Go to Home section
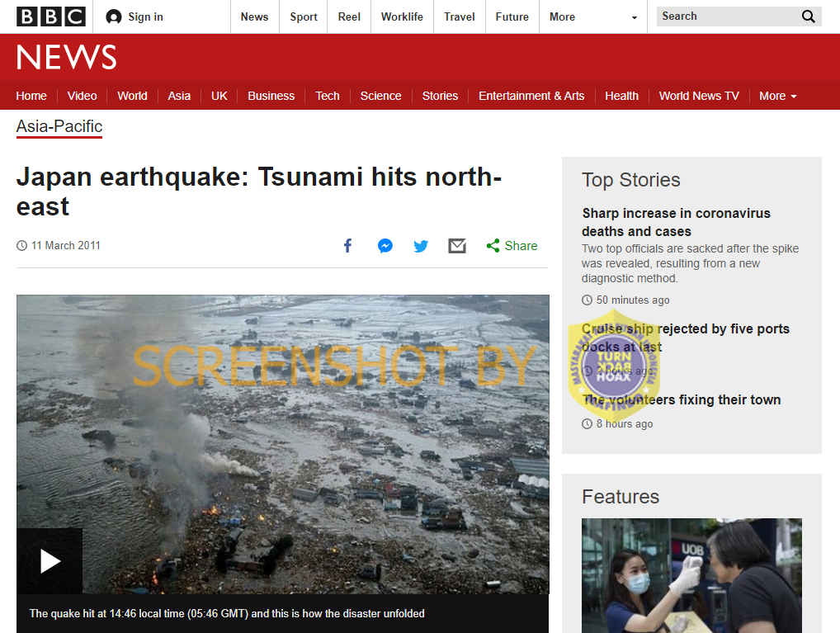This screenshot has height=633, width=840. (x=31, y=96)
